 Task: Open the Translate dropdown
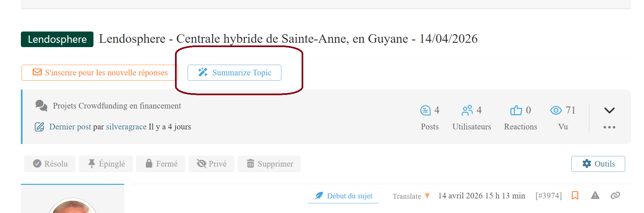coord(411,196)
